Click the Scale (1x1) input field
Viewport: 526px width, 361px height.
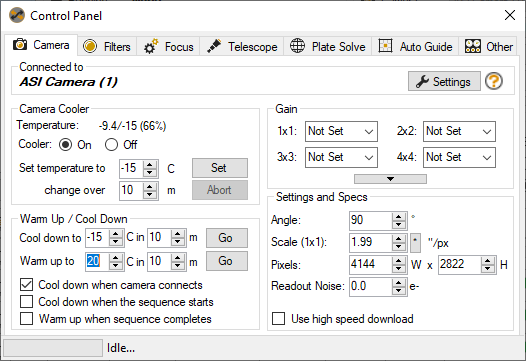[x=371, y=243]
